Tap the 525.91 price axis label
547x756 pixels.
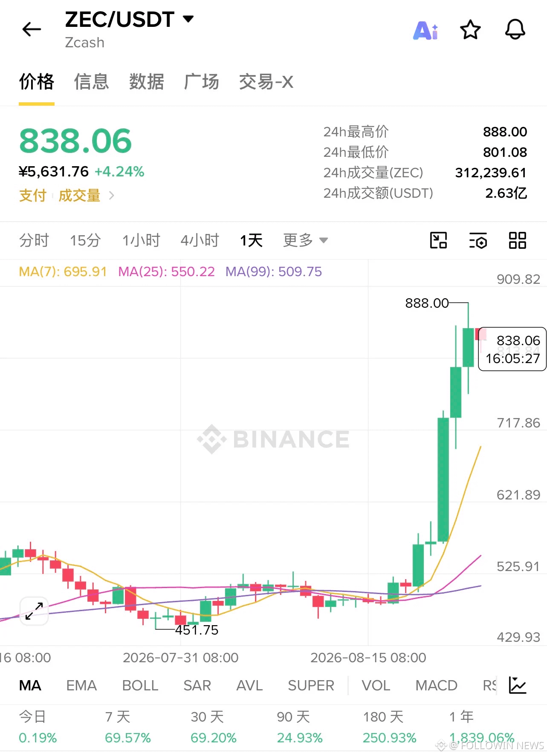pyautogui.click(x=518, y=566)
